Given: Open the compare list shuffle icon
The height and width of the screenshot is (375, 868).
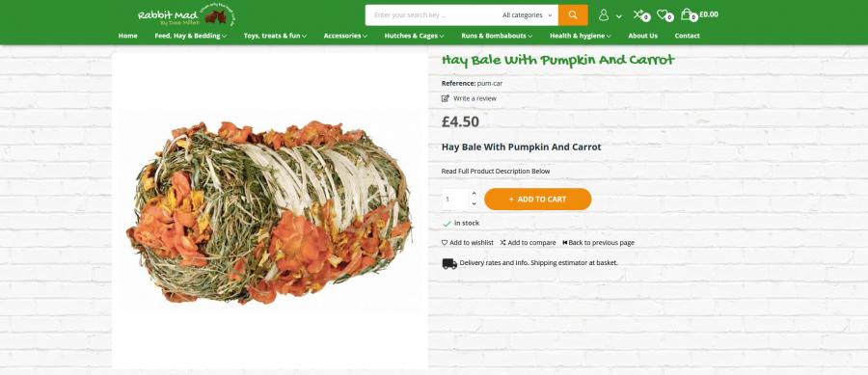Looking at the screenshot, I should tap(641, 15).
